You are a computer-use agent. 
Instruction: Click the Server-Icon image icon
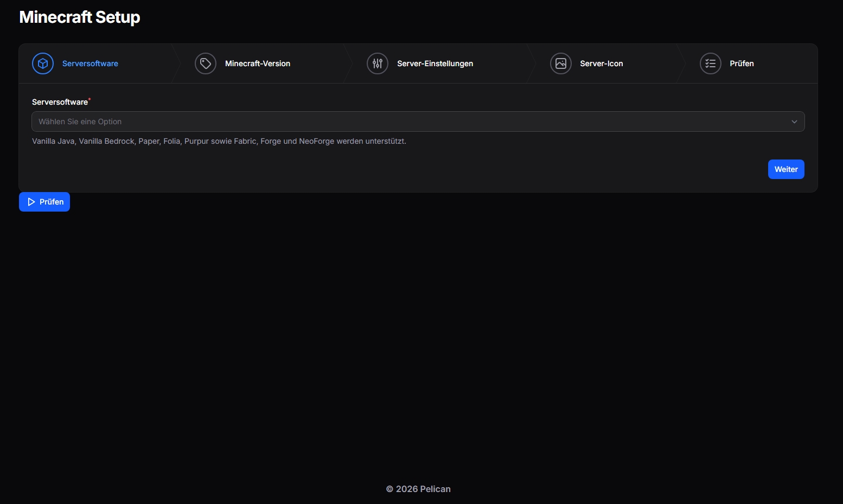click(561, 63)
